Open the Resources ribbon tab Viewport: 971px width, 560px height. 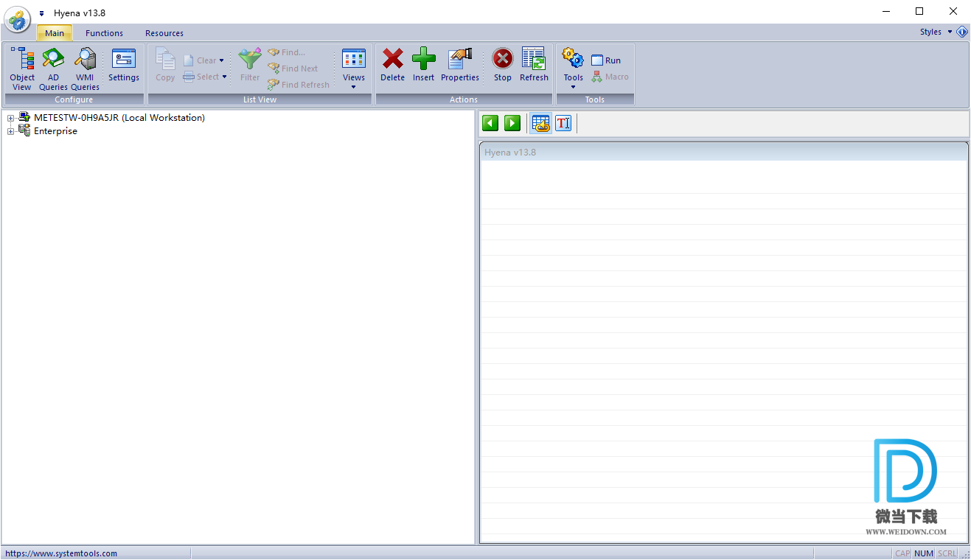pos(164,33)
